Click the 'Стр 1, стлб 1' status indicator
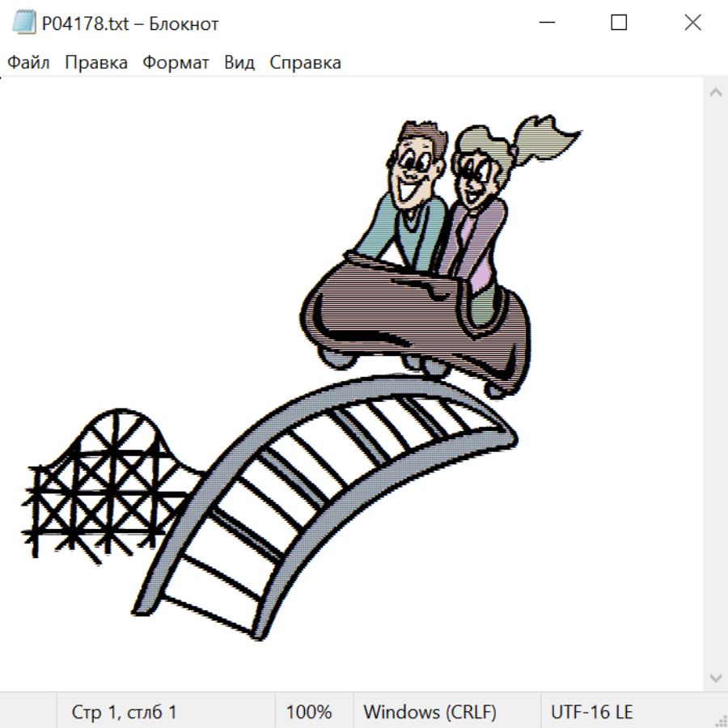Screen dimensions: 728x728 coord(124,712)
